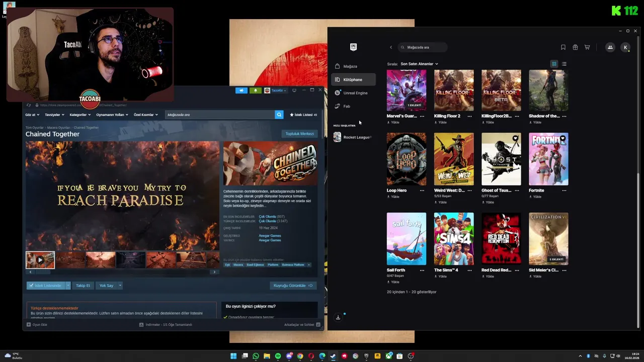Focus Epic 'Mağazada ara' search field
644x362 pixels.
(x=423, y=47)
